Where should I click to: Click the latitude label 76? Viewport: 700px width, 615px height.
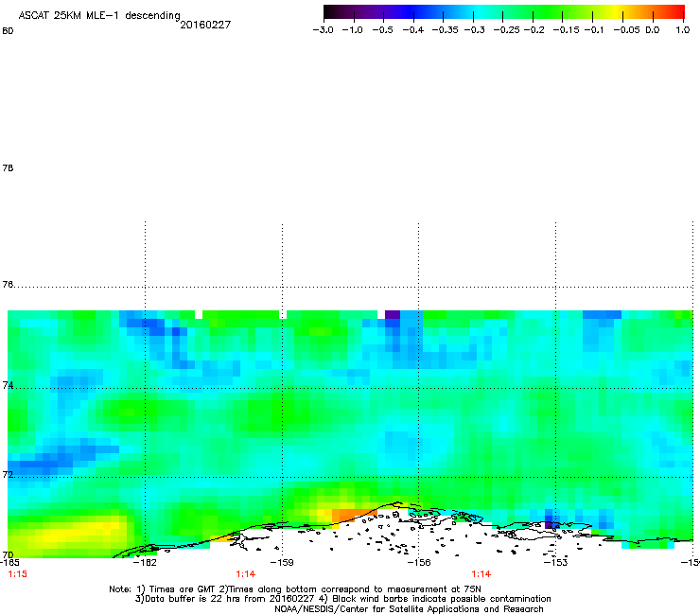coord(8,284)
